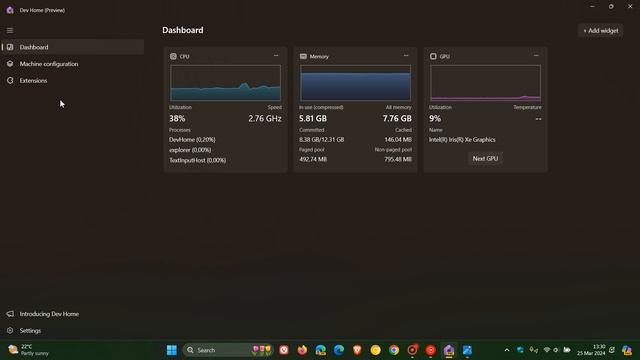
Task: Click the 2.76 GHz speed value
Action: (265, 118)
